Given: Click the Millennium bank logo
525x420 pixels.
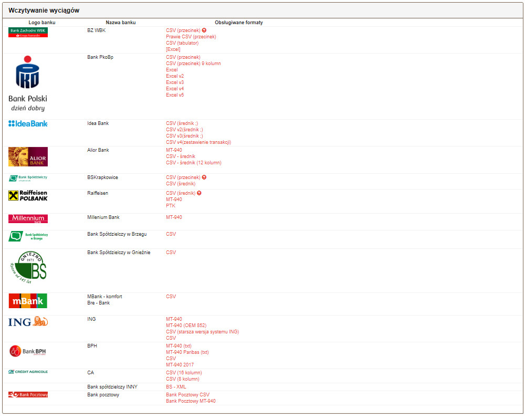Looking at the screenshot, I should point(28,219).
